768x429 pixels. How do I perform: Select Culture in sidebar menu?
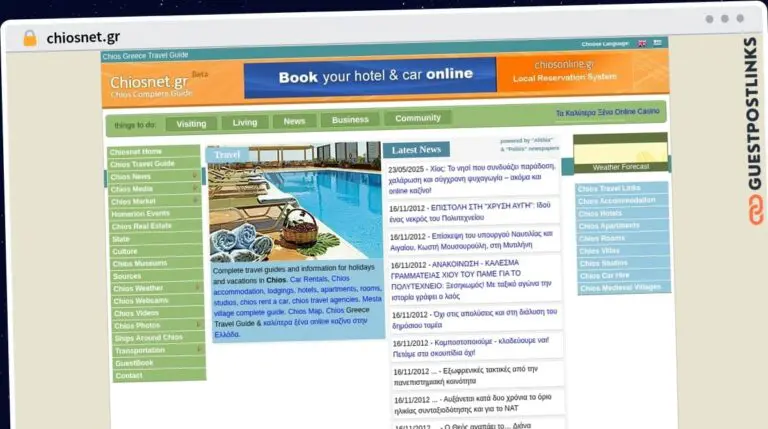(x=157, y=251)
